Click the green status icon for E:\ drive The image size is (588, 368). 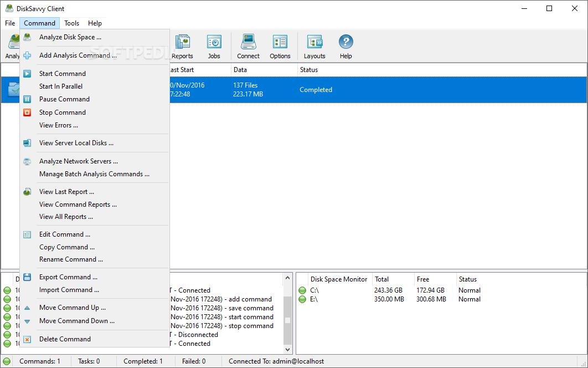click(x=302, y=299)
